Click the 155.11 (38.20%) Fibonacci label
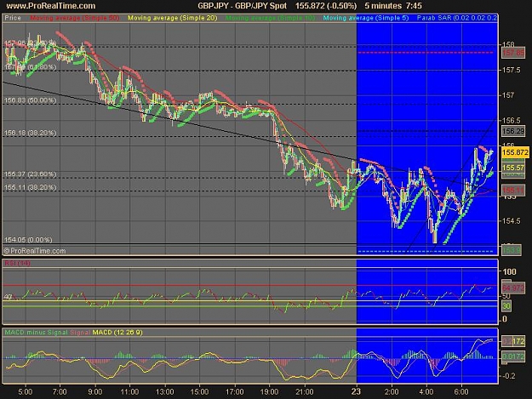 click(x=30, y=187)
